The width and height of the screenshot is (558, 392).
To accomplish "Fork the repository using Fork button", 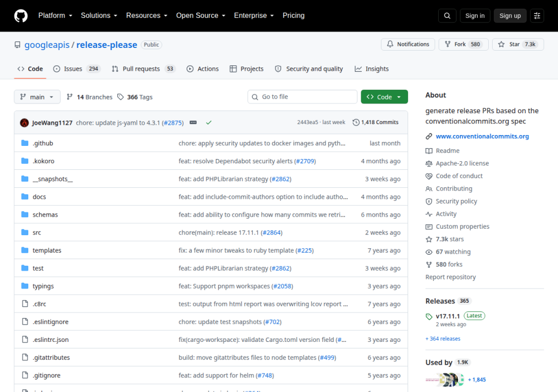I will pos(463,44).
